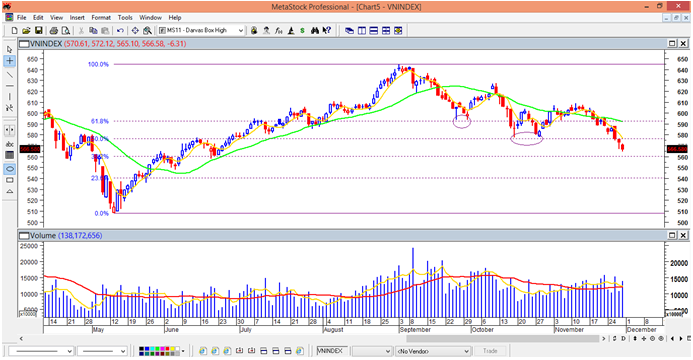The width and height of the screenshot is (693, 360).
Task: Select the diagonal trendline tool
Action: point(10,74)
